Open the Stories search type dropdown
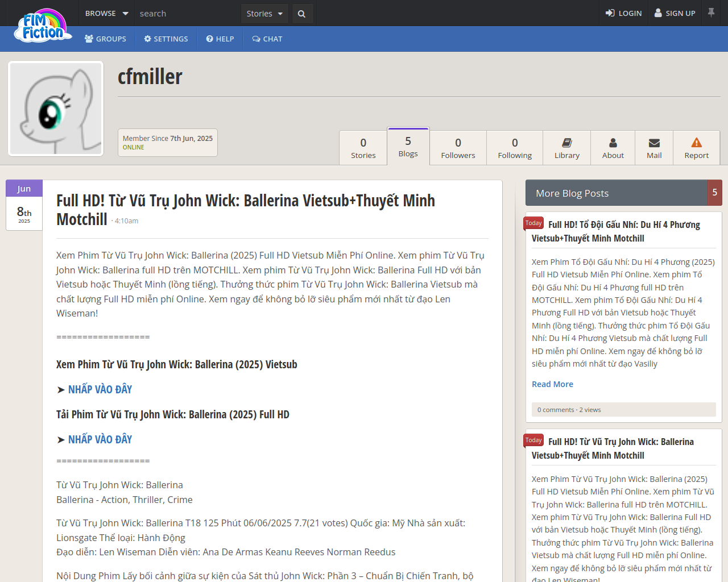728x582 pixels. (x=264, y=13)
